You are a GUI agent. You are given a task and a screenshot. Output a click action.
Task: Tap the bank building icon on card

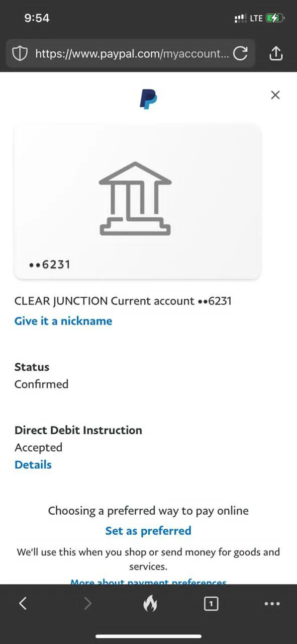[x=135, y=198]
